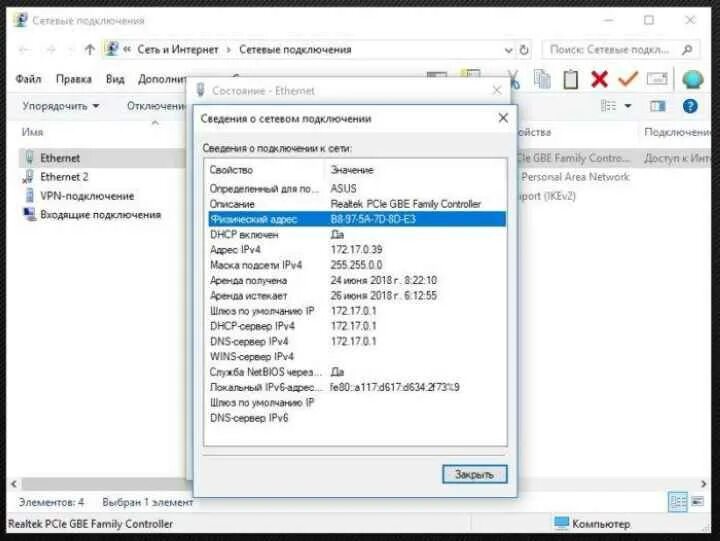This screenshot has height=541, width=720.
Task: Select the DHCP-сервер IPv4 row
Action: [357, 326]
